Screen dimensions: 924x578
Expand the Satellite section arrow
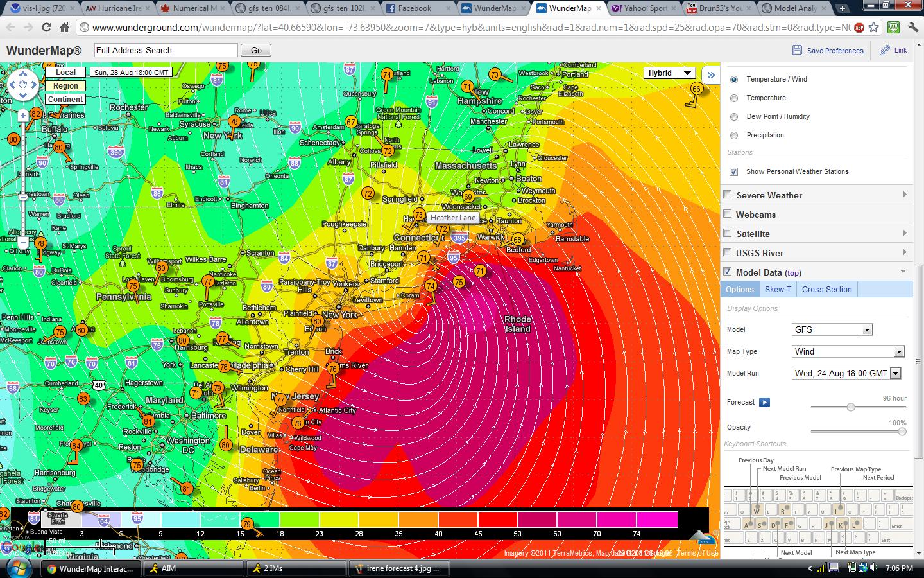(x=905, y=233)
